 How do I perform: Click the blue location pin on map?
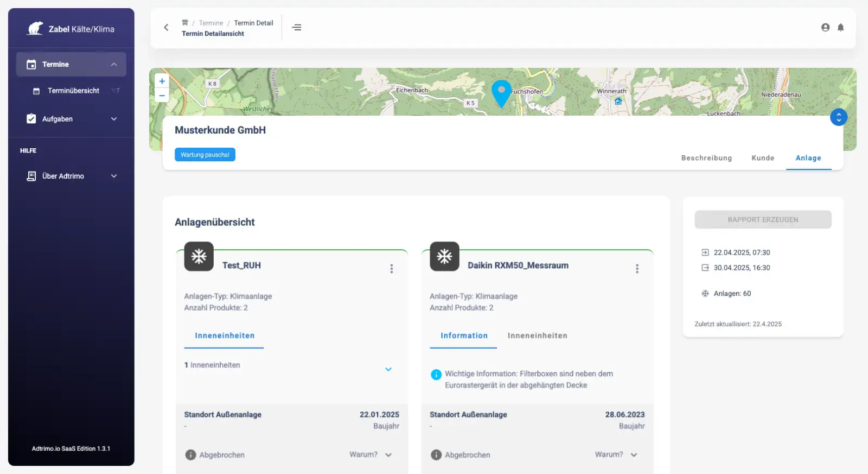tap(501, 93)
